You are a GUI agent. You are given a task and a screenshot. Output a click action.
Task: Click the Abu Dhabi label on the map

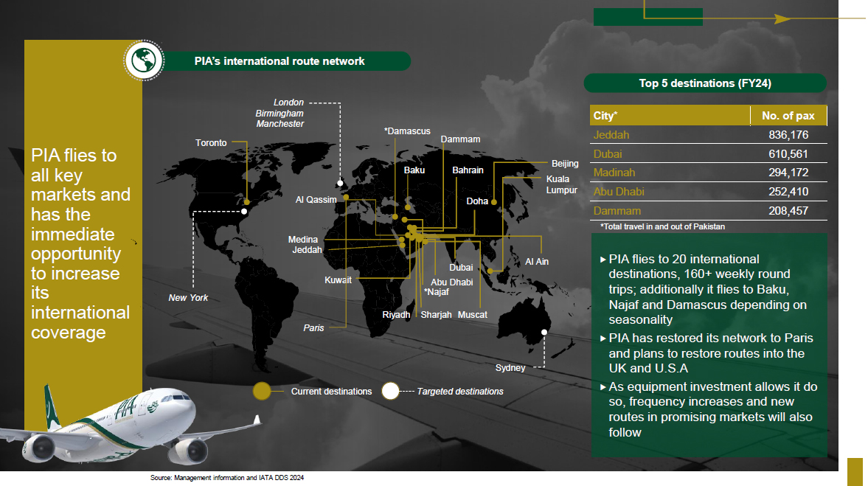tap(452, 282)
